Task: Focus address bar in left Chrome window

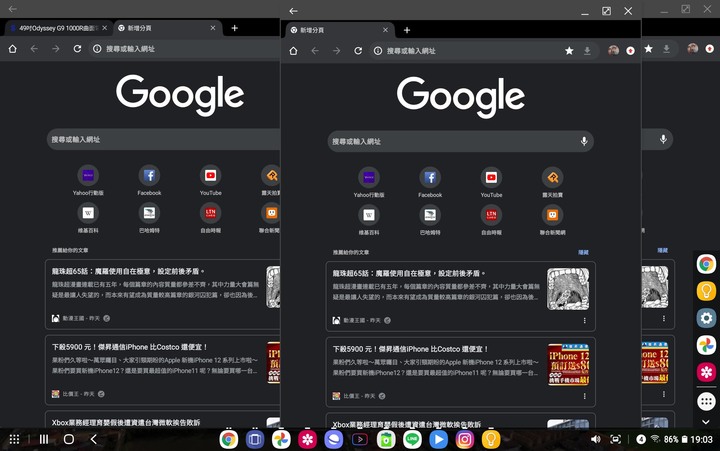Action: (184, 49)
